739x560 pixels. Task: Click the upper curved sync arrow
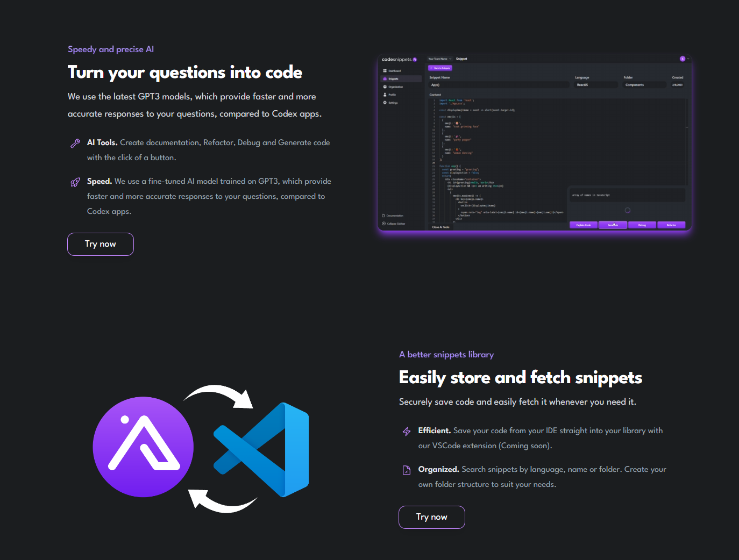coord(219,397)
